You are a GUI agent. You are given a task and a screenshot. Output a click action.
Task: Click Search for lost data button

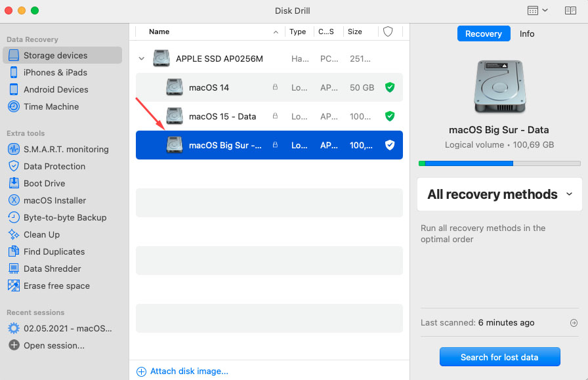[x=499, y=357]
